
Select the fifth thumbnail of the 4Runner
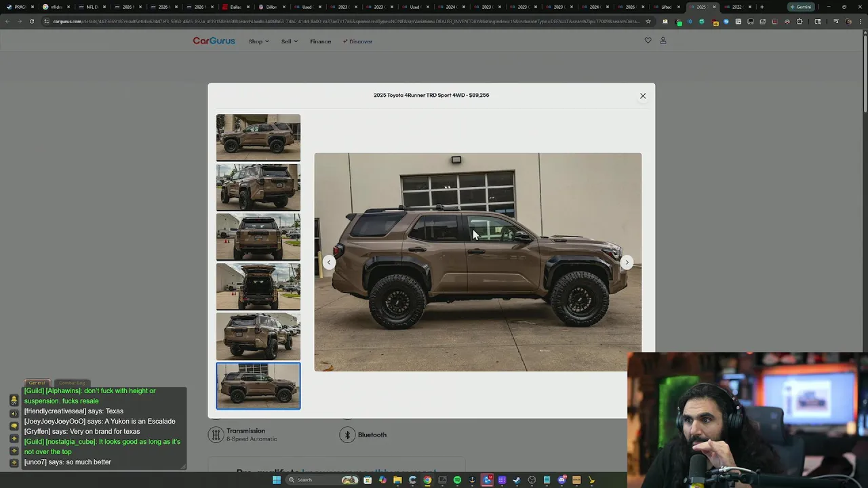[x=258, y=336]
